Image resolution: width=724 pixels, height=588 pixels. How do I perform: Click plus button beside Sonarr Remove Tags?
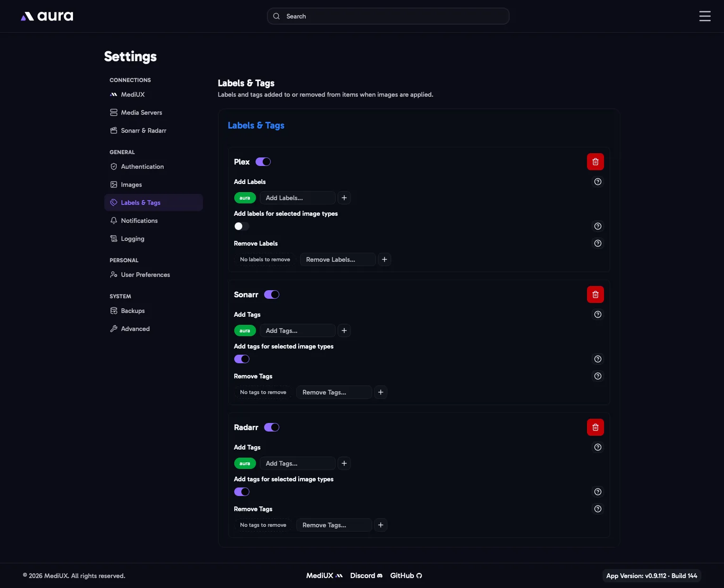point(381,392)
